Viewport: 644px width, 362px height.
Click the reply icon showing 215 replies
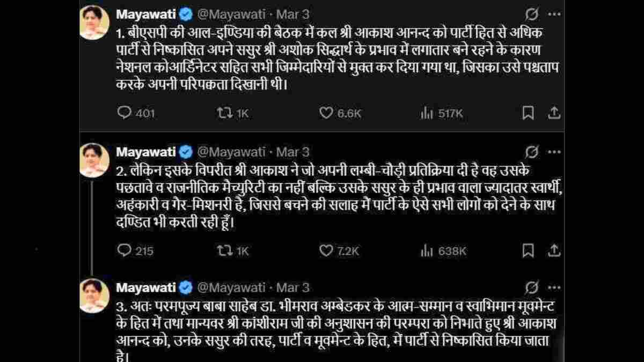(125, 249)
